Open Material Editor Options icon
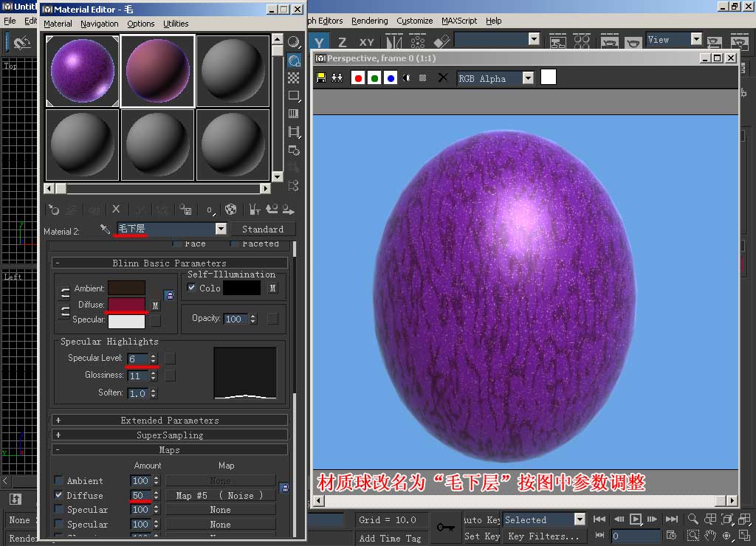 pyautogui.click(x=294, y=150)
